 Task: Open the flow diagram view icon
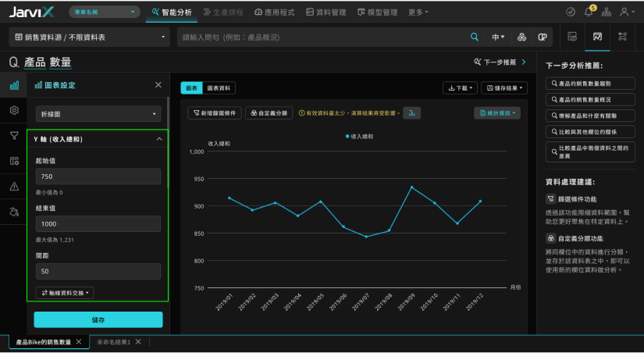tap(622, 37)
